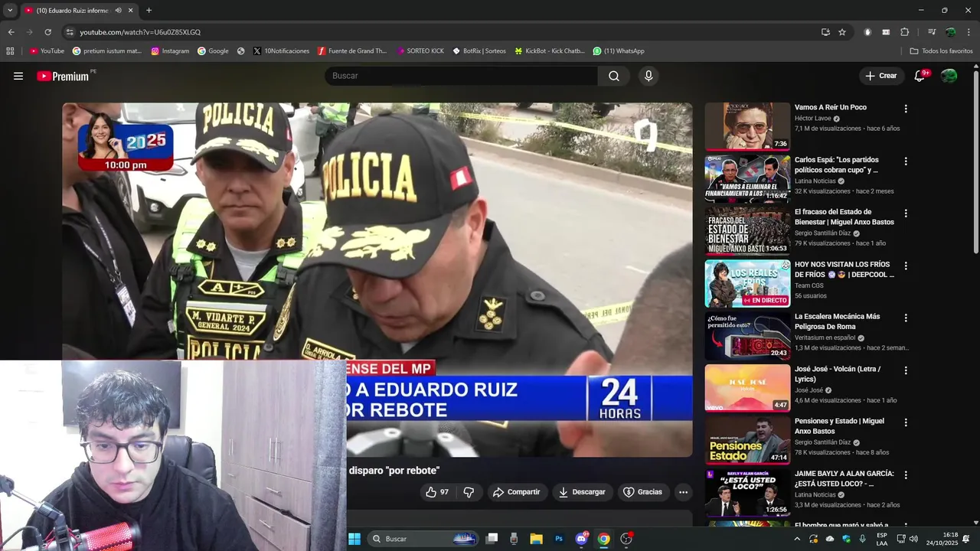Open the EN DIRECTO Team CGS thumbnail
980x551 pixels.
pyautogui.click(x=747, y=283)
